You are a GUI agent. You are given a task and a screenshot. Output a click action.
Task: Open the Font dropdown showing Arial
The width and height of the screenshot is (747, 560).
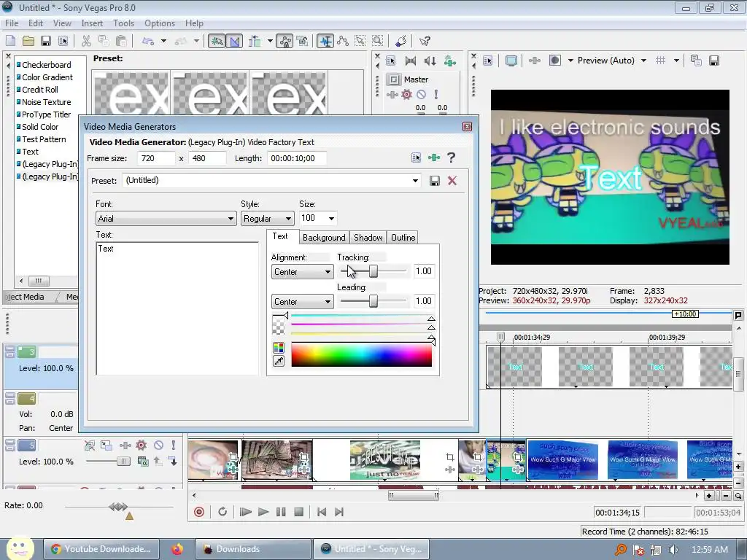166,219
